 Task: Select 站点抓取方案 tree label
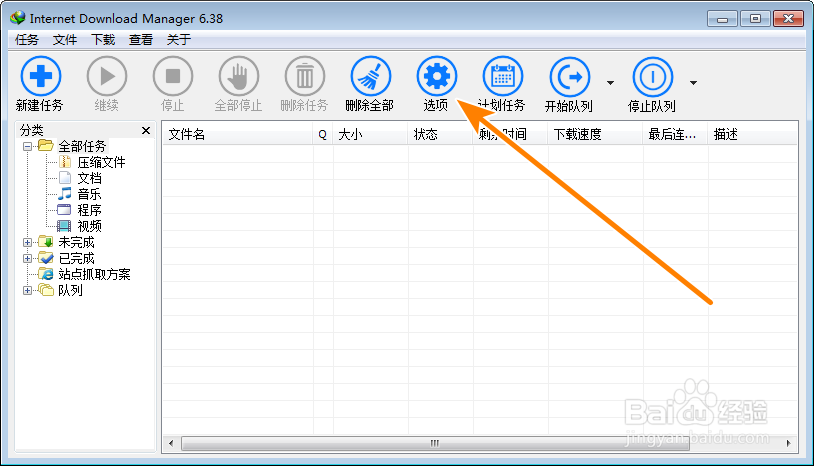94,274
